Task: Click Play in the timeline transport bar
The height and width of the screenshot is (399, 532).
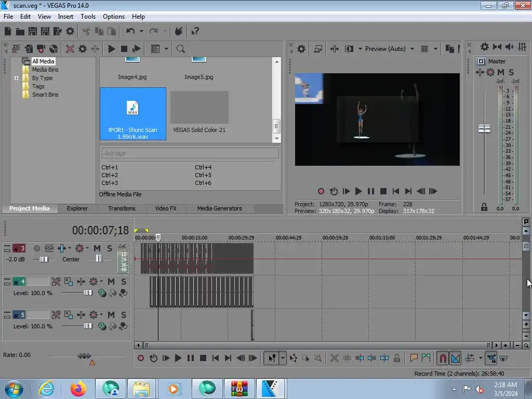Action: click(178, 358)
